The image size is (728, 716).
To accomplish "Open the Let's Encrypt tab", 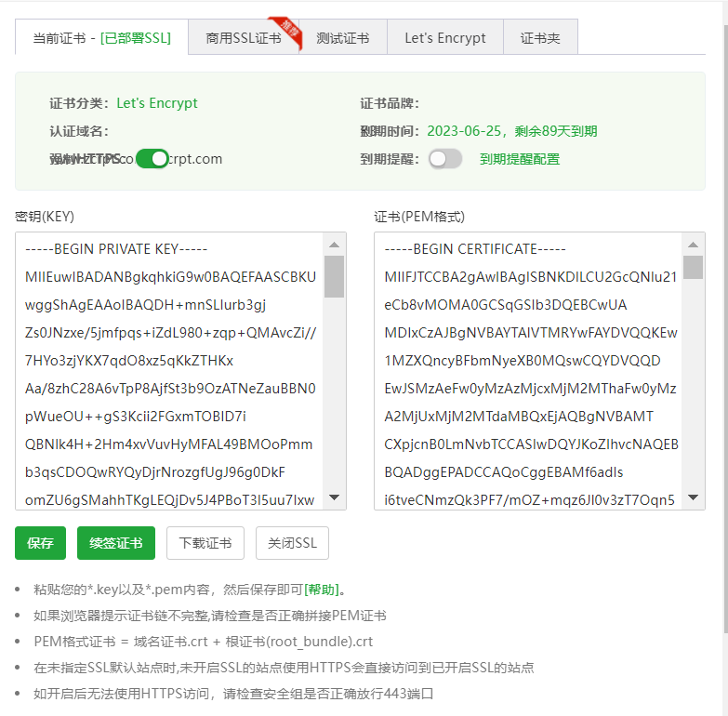I will point(444,37).
